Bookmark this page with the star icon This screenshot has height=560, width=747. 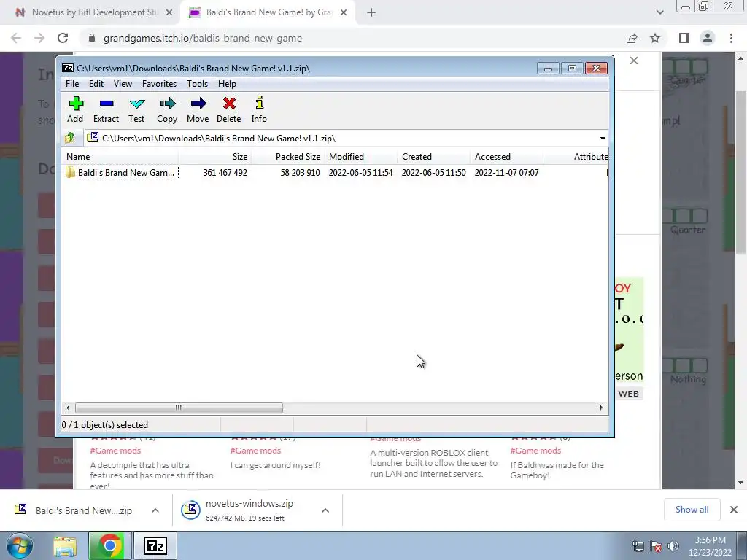coord(655,38)
